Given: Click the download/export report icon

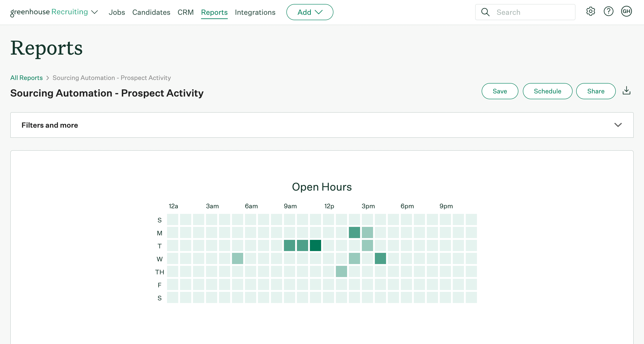Looking at the screenshot, I should 627,91.
